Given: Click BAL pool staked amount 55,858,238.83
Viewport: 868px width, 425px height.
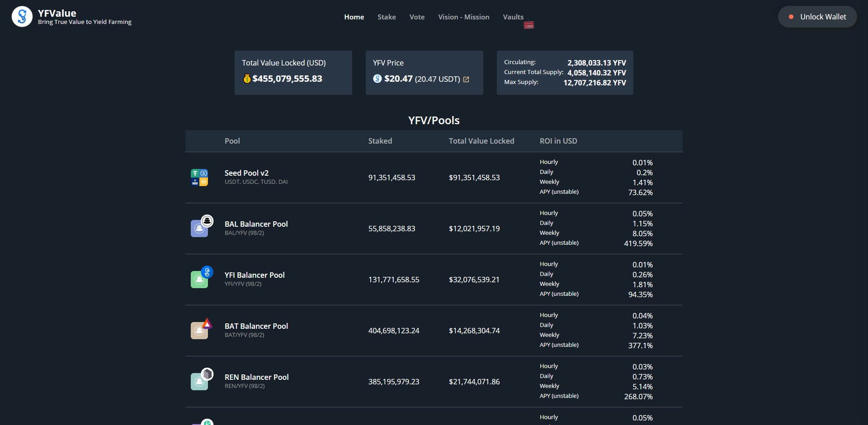Looking at the screenshot, I should [392, 229].
